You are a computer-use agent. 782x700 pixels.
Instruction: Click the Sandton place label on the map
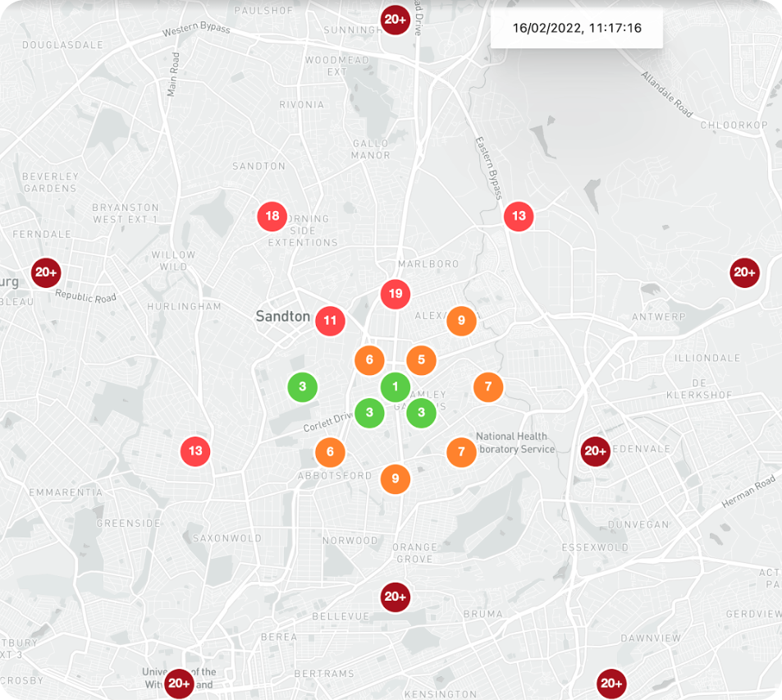282,316
